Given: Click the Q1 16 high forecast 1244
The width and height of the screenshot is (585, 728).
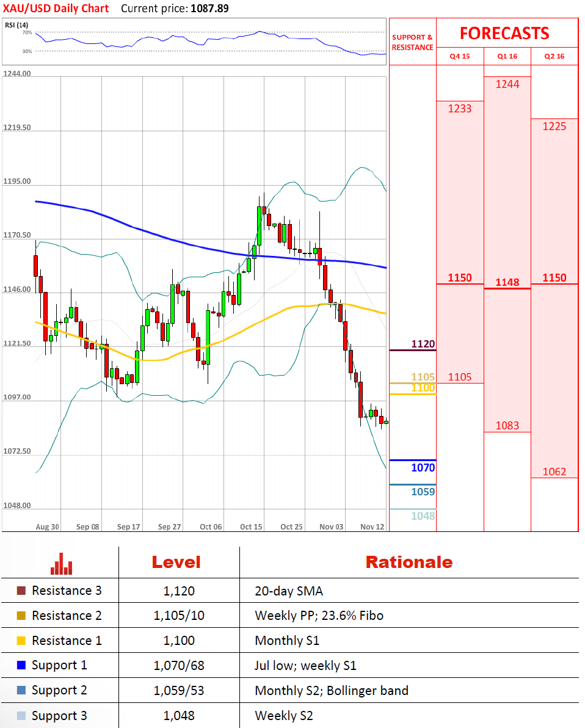Looking at the screenshot, I should tap(507, 84).
